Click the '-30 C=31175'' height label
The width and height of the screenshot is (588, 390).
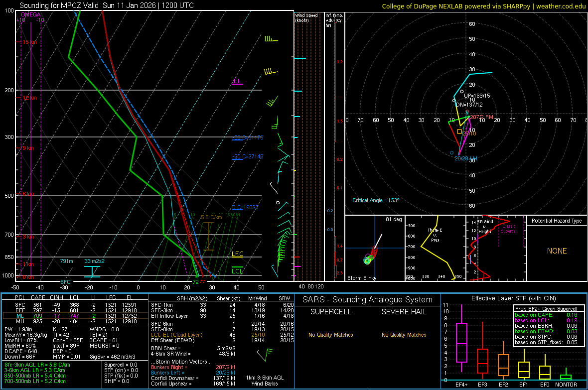click(x=248, y=137)
